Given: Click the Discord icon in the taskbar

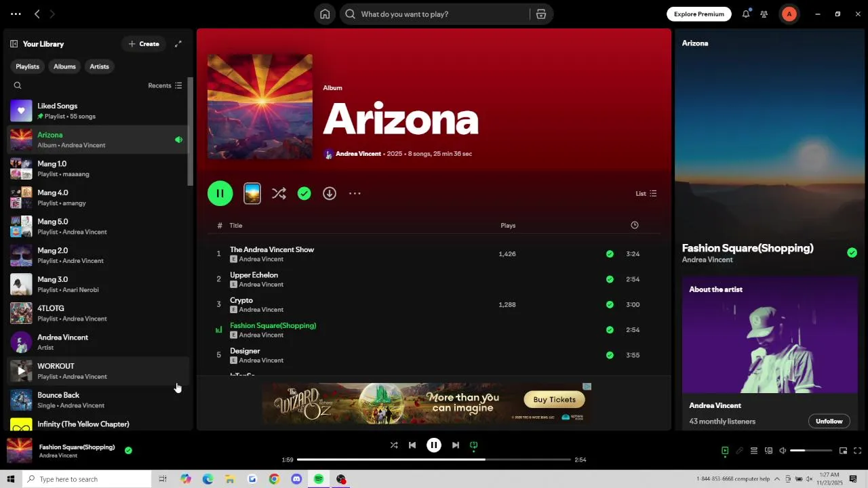Looking at the screenshot, I should (296, 479).
